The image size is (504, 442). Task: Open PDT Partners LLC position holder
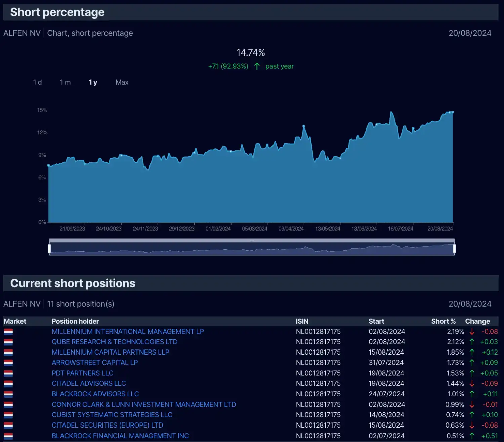(82, 373)
